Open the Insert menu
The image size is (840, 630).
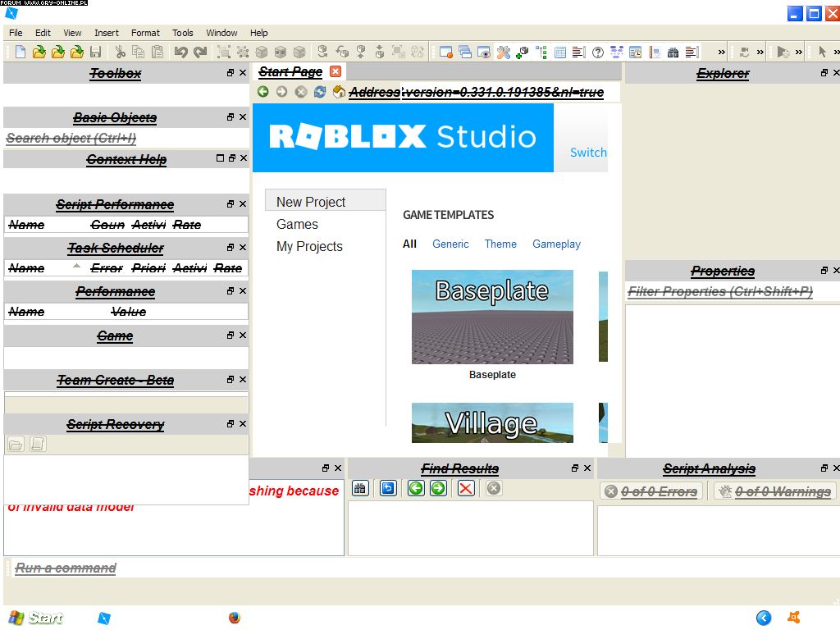coord(107,33)
